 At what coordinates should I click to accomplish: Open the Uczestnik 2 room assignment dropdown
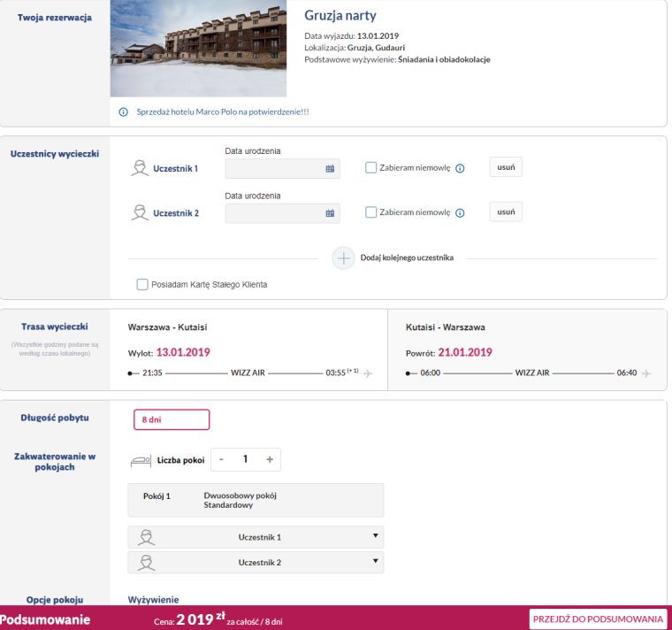click(x=256, y=562)
